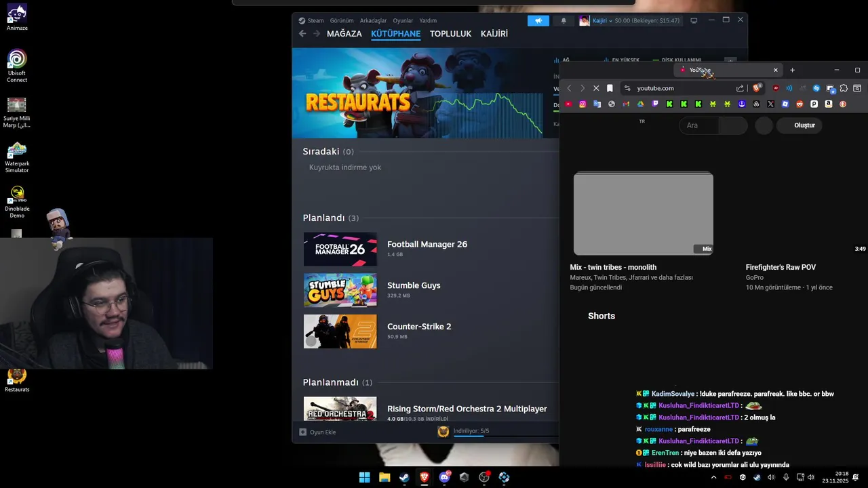Click Oyun Ekle in Steam
Screen dimensions: 868x488
pos(318,432)
